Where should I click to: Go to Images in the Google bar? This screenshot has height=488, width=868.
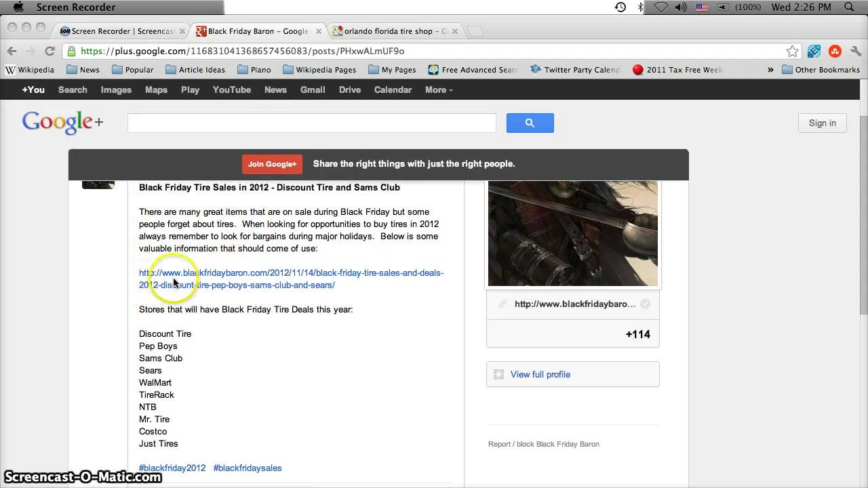[116, 89]
